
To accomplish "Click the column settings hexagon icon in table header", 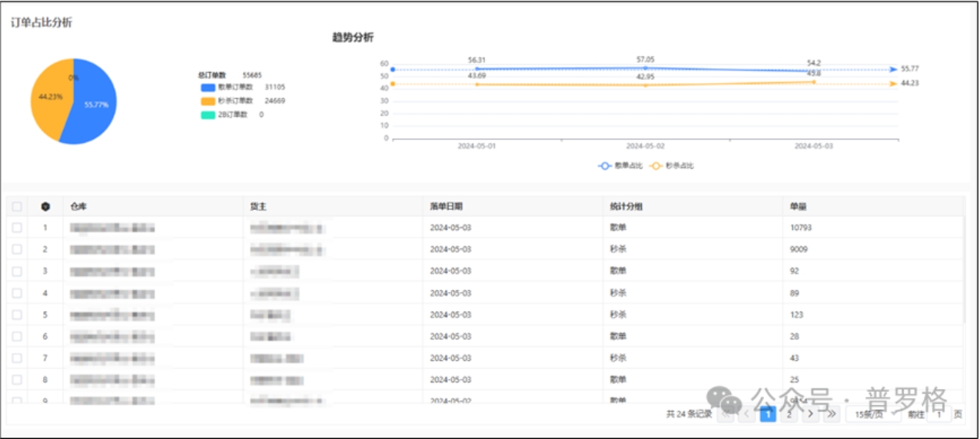I will pos(45,206).
